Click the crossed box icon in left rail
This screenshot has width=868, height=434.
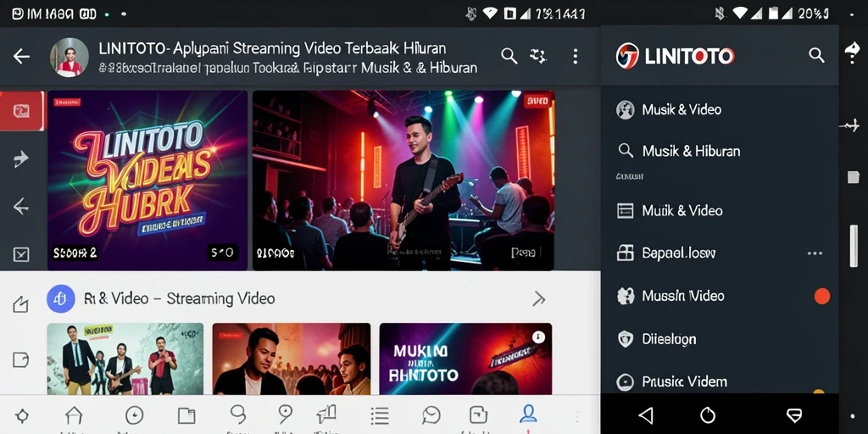click(x=21, y=254)
